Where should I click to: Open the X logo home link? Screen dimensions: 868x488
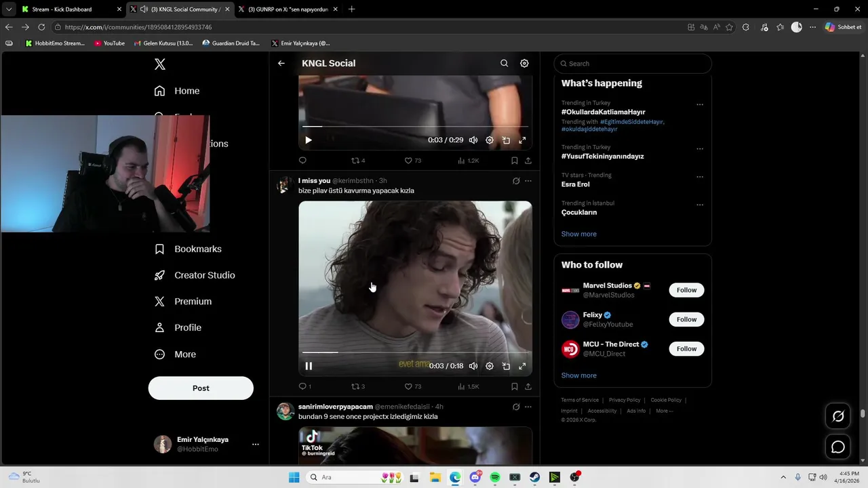[x=159, y=64]
